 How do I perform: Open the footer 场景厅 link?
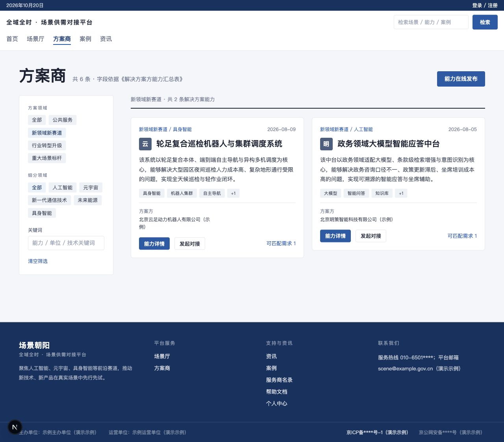pos(162,356)
